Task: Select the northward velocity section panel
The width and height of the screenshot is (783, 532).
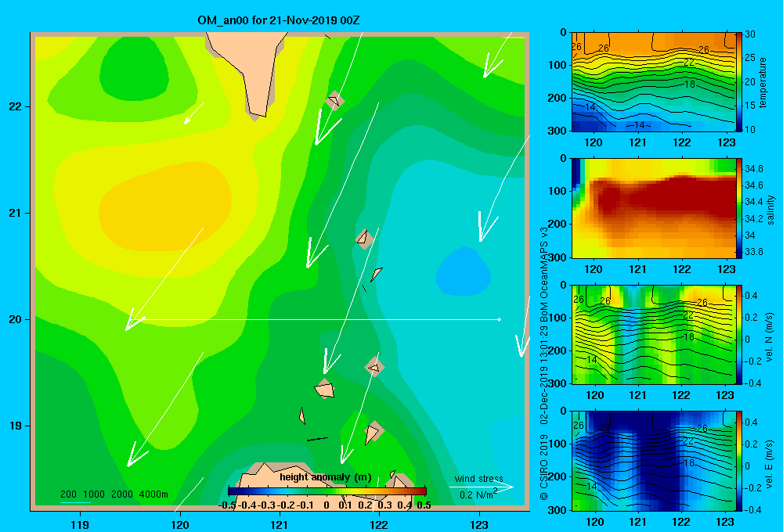Action: point(653,334)
